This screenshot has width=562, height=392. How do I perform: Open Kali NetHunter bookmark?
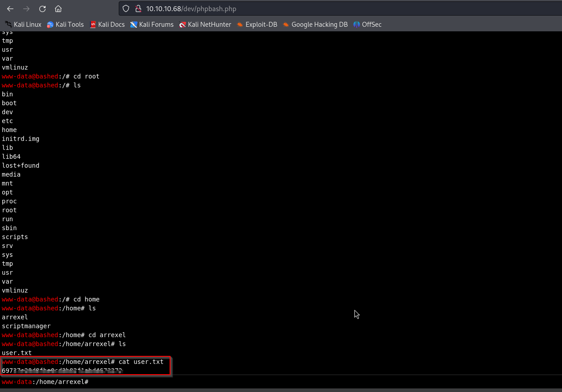click(x=205, y=25)
